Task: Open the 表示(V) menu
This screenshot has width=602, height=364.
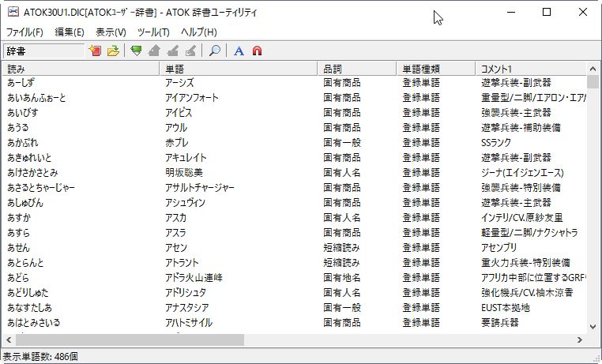Action: click(111, 32)
